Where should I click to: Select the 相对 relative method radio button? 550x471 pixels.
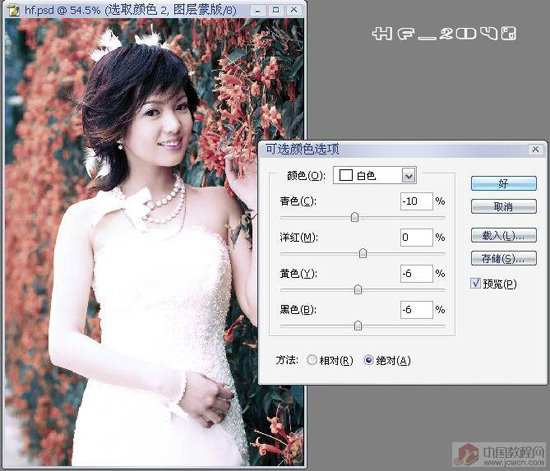311,360
